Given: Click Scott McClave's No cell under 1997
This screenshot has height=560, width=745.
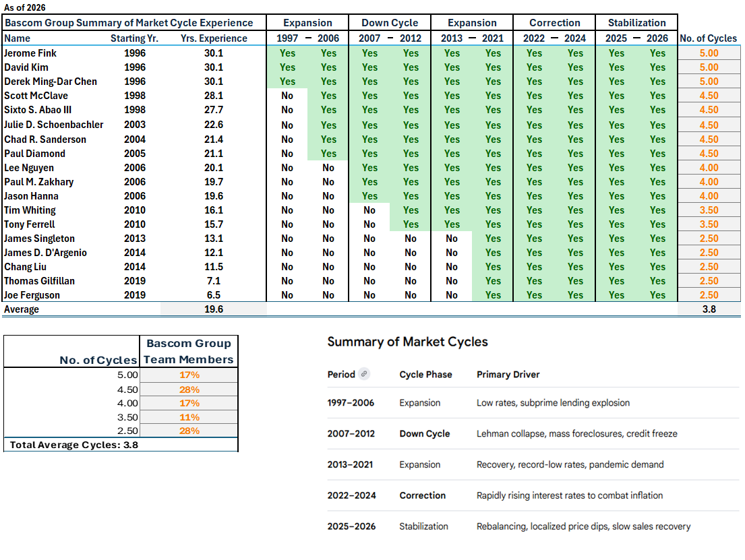Looking at the screenshot, I should (287, 96).
